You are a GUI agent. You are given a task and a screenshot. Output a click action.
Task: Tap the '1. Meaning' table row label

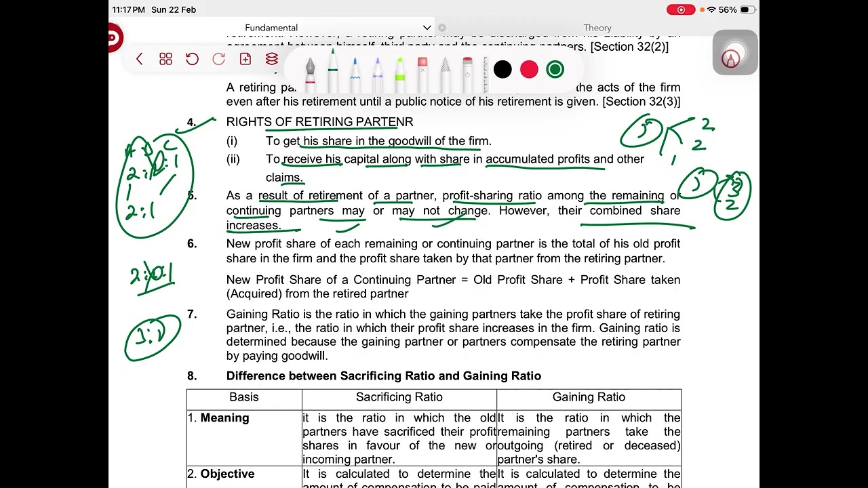(218, 418)
